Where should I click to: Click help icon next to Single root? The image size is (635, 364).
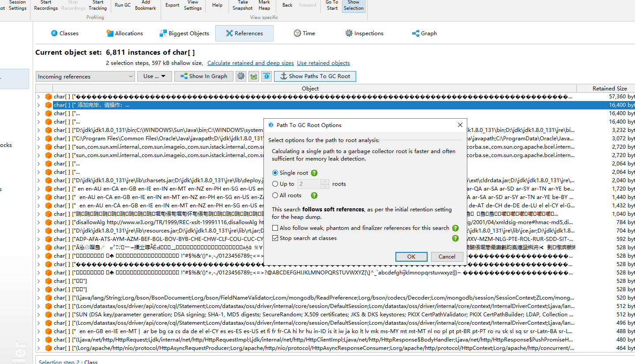pyautogui.click(x=314, y=173)
